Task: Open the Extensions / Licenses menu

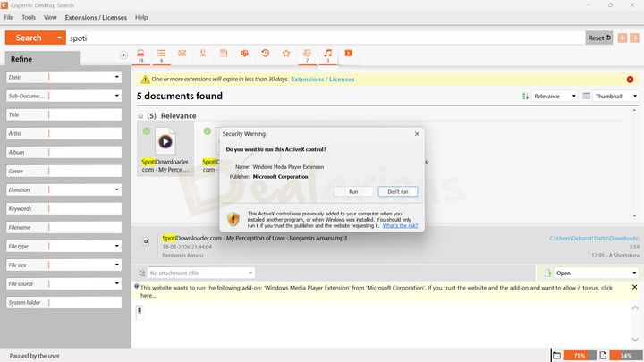Action: click(96, 17)
